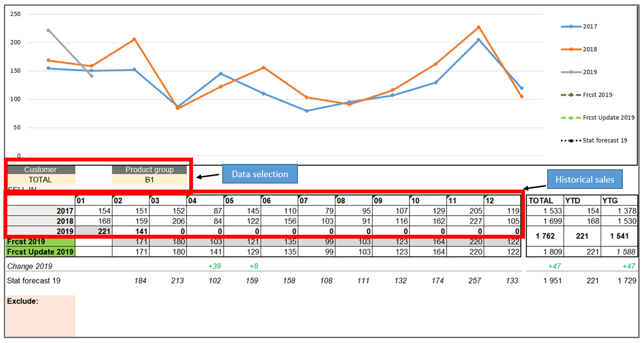644x343 pixels.
Task: Click the Historical sales callout label
Action: pos(585,180)
